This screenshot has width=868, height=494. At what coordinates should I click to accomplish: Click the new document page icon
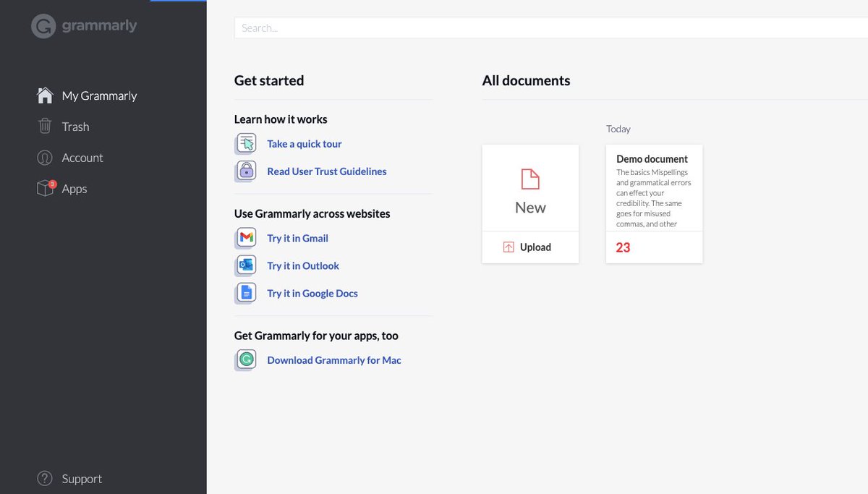pyautogui.click(x=530, y=179)
